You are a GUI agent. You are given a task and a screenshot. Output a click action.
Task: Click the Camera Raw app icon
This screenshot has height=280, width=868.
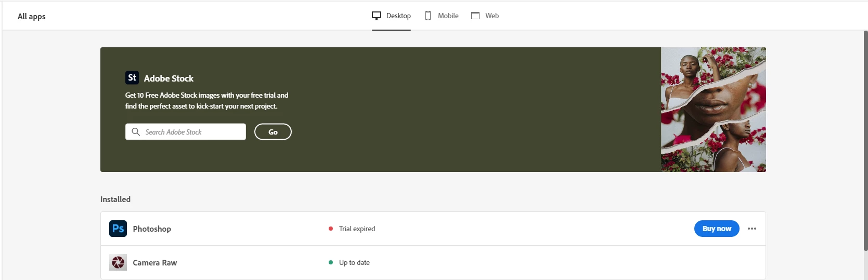tap(118, 262)
